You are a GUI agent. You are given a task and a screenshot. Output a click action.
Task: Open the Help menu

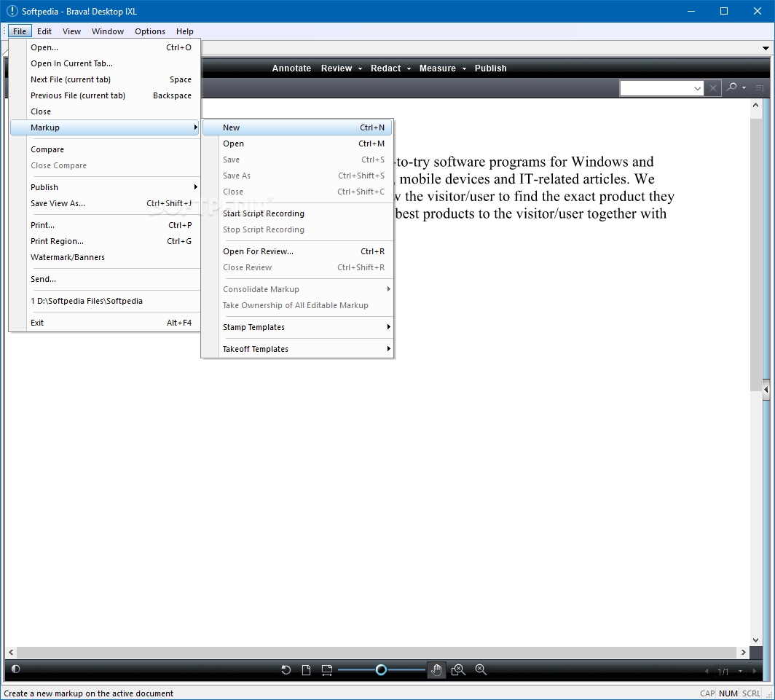coord(185,31)
